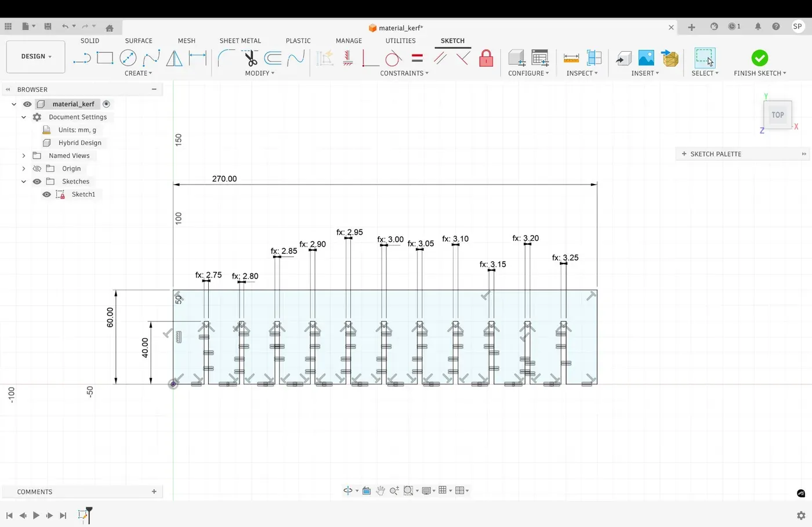This screenshot has height=527, width=812.
Task: Open the Change Parameters table icon
Action: (540, 58)
